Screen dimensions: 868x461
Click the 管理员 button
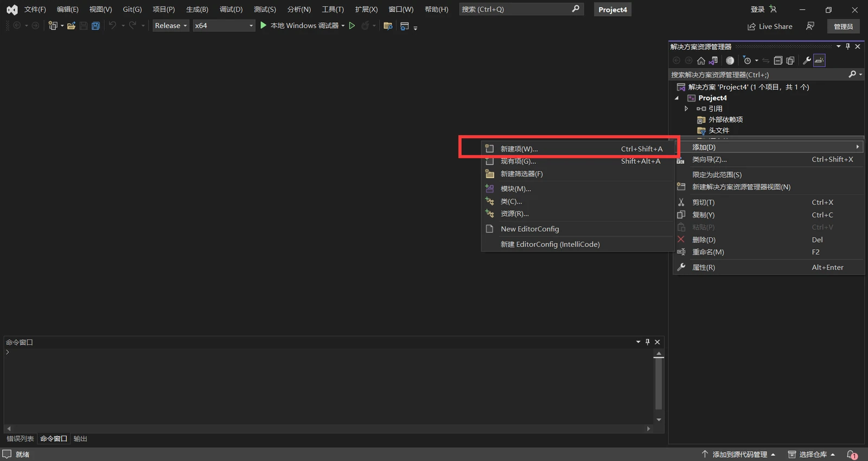tap(843, 26)
